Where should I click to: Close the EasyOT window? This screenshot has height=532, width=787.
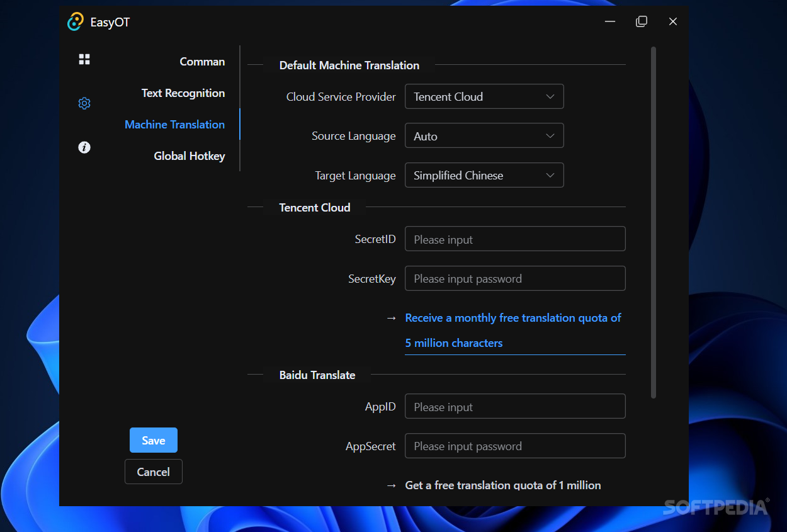tap(673, 21)
